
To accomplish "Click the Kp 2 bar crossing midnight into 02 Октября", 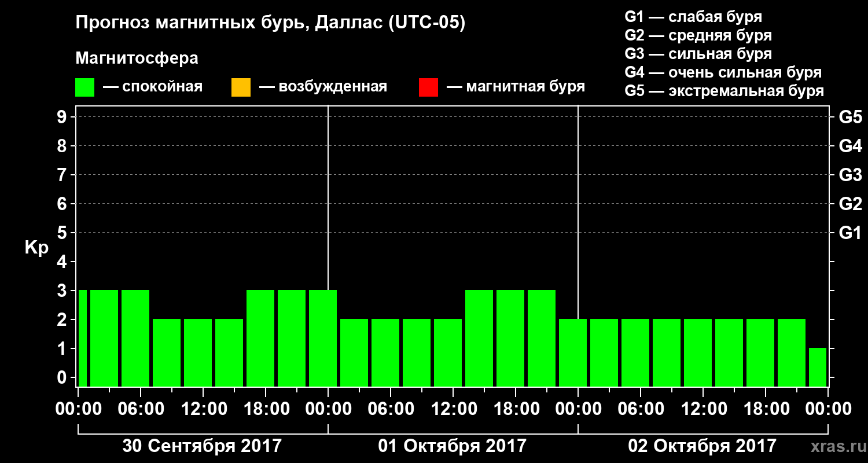I will click(x=573, y=352).
